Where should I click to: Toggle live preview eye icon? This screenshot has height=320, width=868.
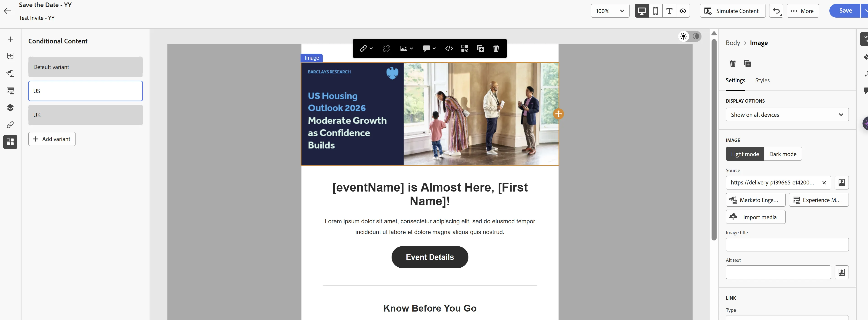[x=683, y=11]
